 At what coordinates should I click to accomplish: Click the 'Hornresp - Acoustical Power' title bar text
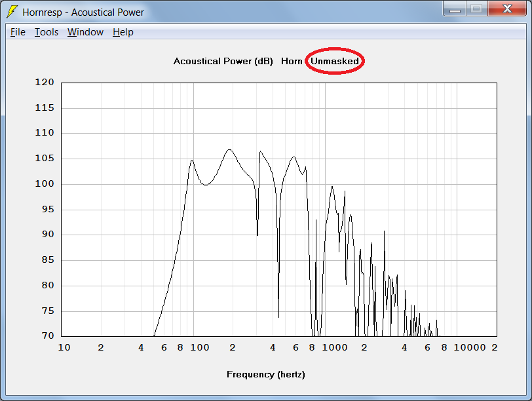pyautogui.click(x=83, y=12)
